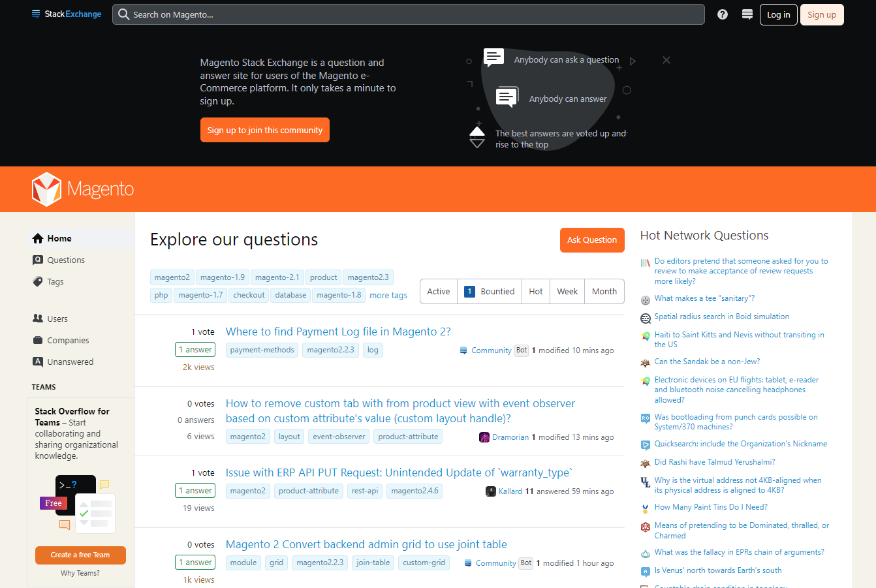The image size is (876, 588).
Task: Click the search magnifier icon
Action: point(123,14)
